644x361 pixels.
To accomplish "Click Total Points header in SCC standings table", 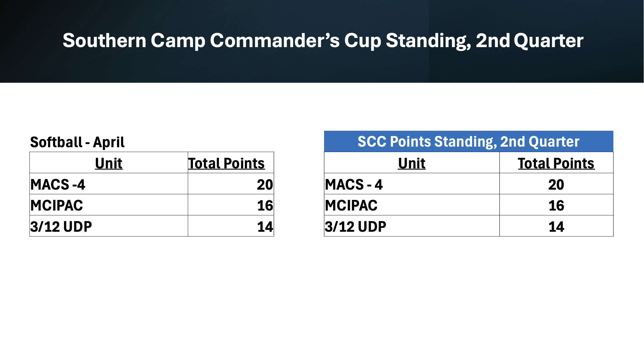I will click(557, 163).
